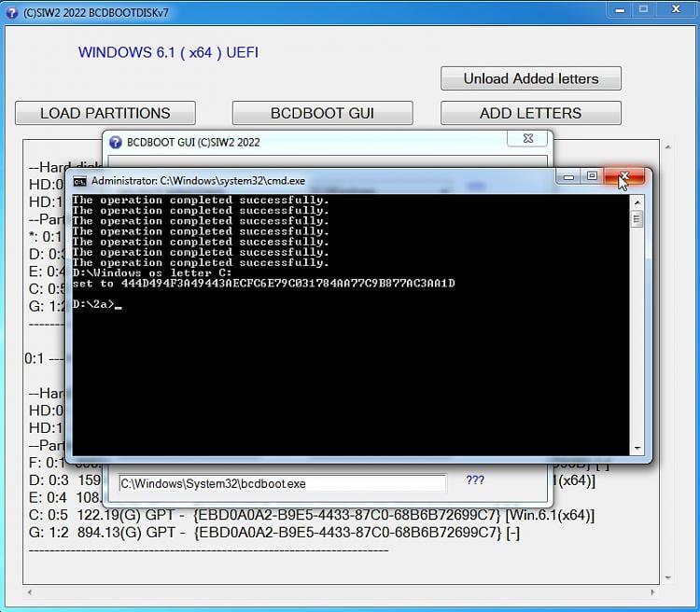
Task: Minimize the BCDBOOTDISKv7 main window
Action: pyautogui.click(x=620, y=9)
